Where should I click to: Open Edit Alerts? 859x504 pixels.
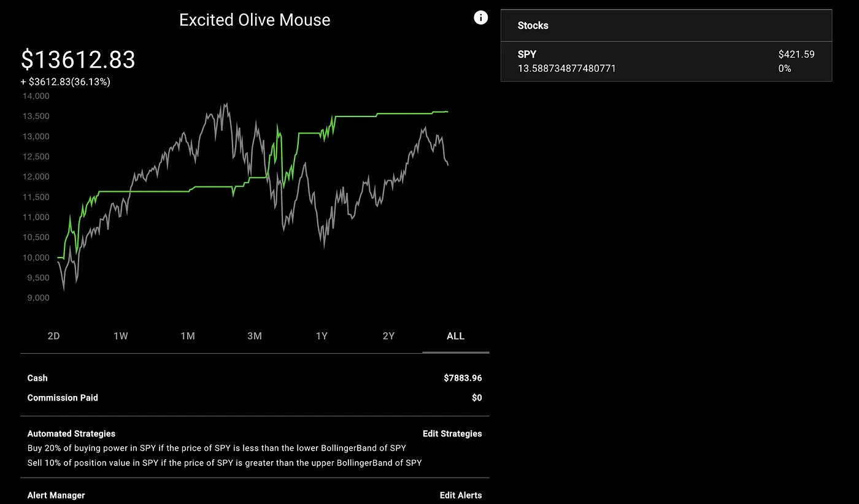[x=461, y=495]
